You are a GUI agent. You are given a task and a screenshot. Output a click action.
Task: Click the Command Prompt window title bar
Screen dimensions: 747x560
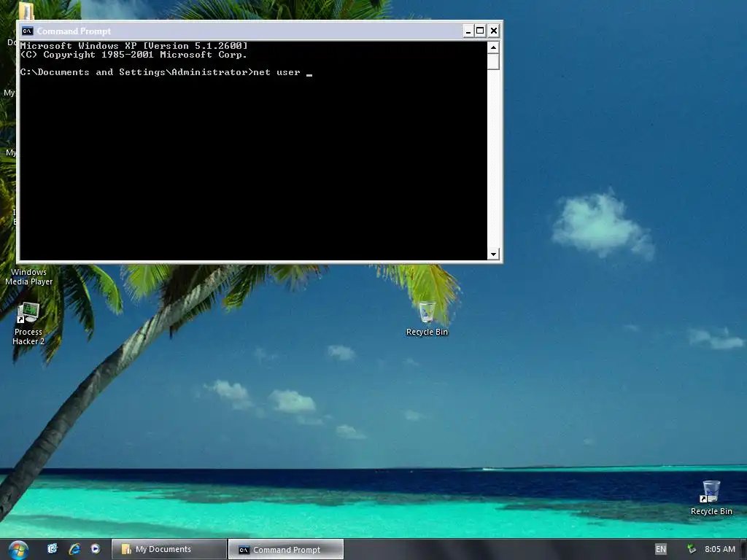click(241, 31)
